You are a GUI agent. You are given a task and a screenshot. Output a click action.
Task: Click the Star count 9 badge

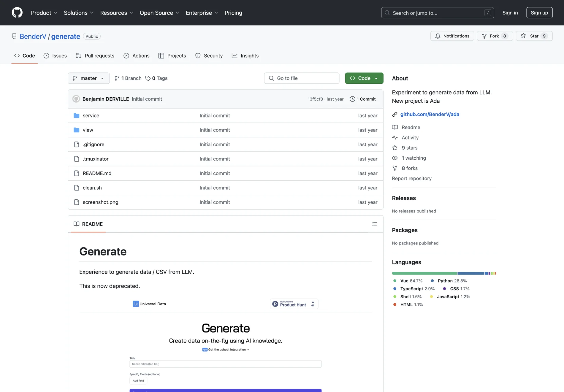[x=544, y=36]
